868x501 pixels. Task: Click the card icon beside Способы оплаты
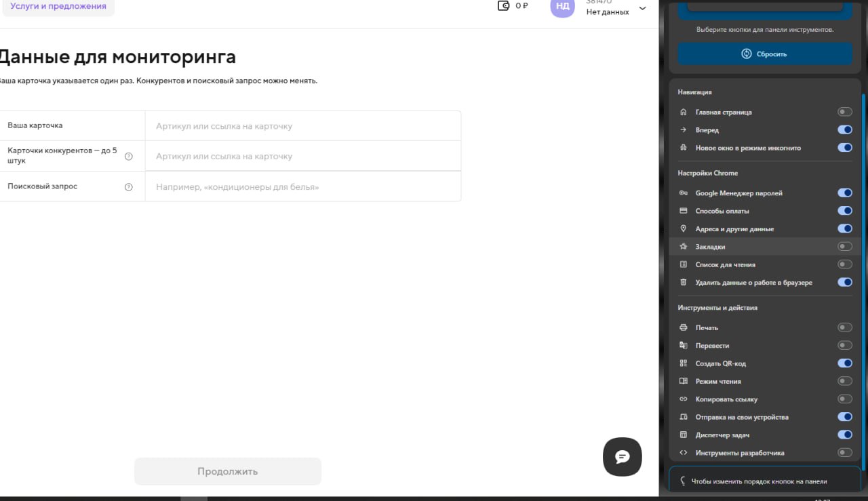click(x=684, y=211)
